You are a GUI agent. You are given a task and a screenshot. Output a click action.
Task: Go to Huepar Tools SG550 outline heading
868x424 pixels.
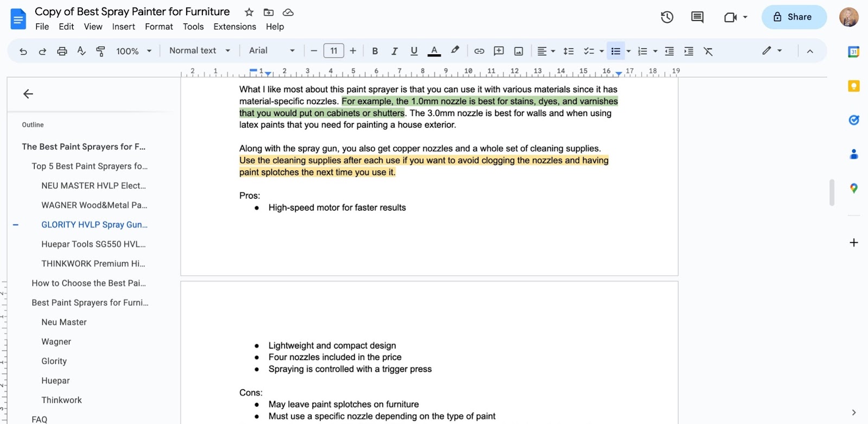point(93,244)
